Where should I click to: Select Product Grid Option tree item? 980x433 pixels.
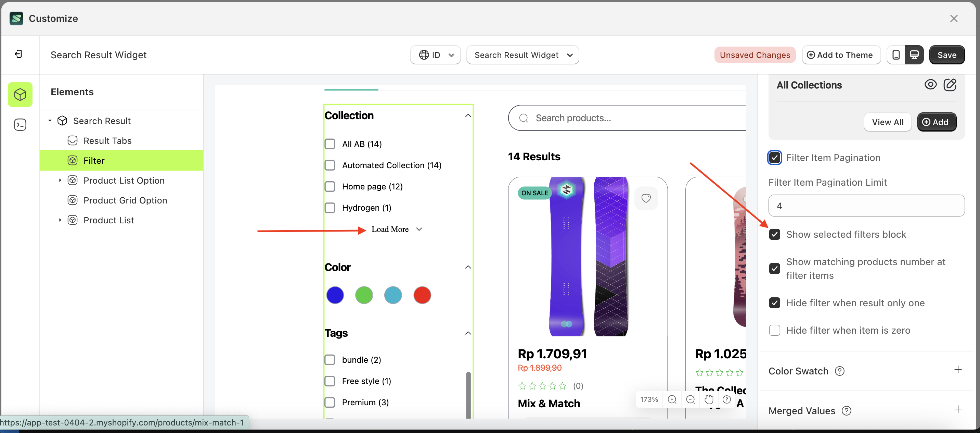[125, 200]
